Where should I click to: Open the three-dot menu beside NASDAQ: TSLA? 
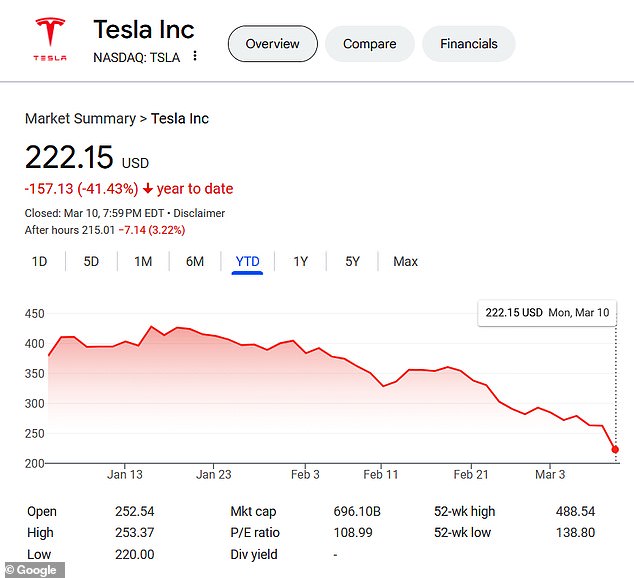coord(195,57)
